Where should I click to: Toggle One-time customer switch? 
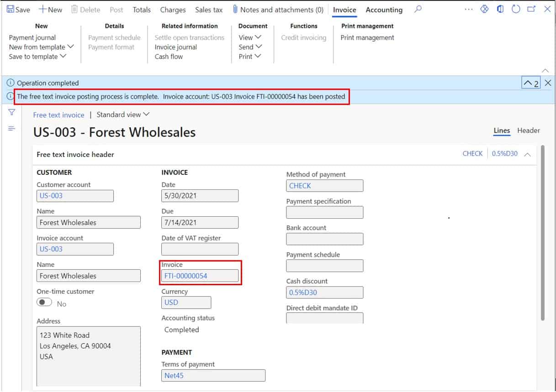[44, 302]
